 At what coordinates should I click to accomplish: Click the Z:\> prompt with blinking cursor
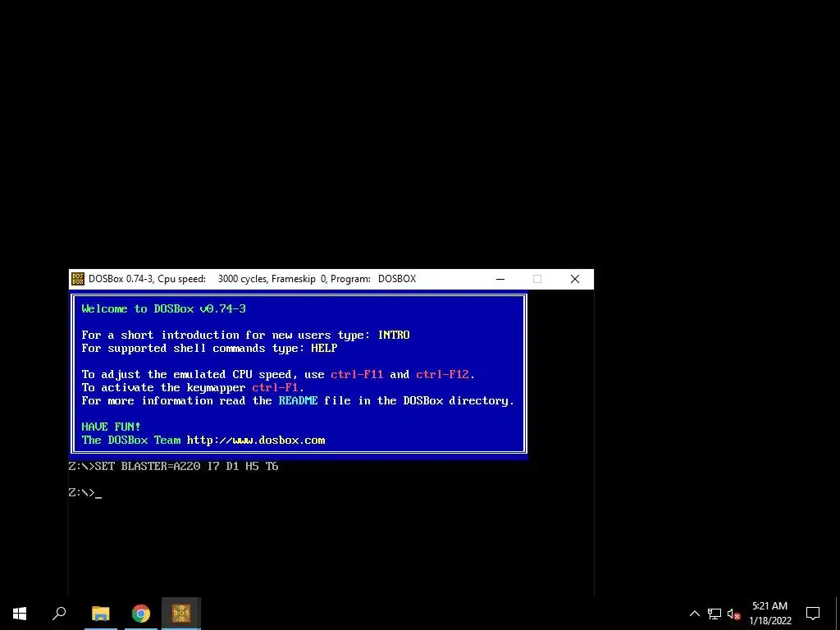[x=85, y=493]
